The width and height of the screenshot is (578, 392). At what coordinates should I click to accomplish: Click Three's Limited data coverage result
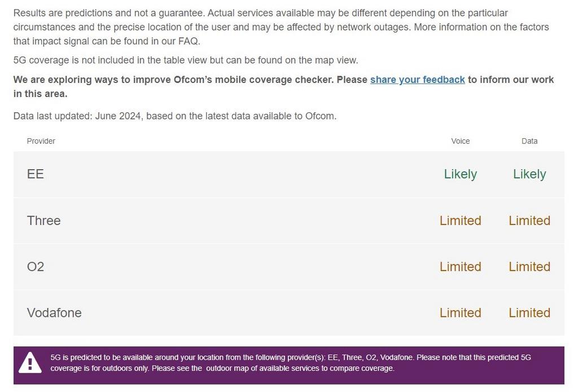click(529, 221)
